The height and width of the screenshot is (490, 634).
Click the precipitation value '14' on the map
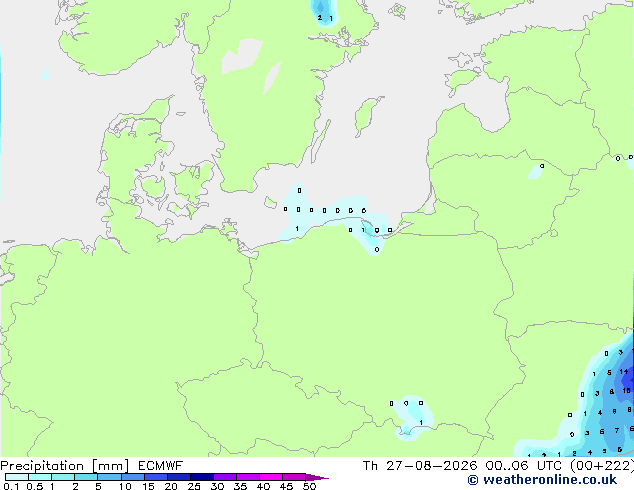(x=624, y=372)
